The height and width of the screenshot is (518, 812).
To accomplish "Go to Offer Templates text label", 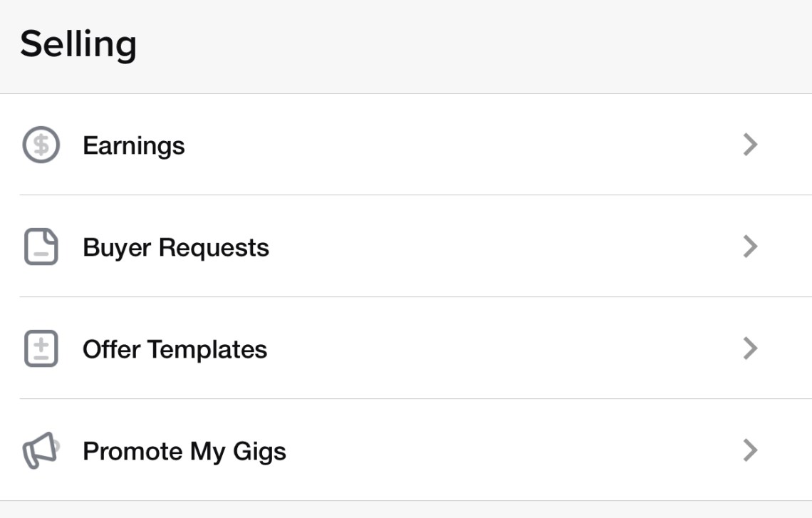I will pyautogui.click(x=175, y=349).
